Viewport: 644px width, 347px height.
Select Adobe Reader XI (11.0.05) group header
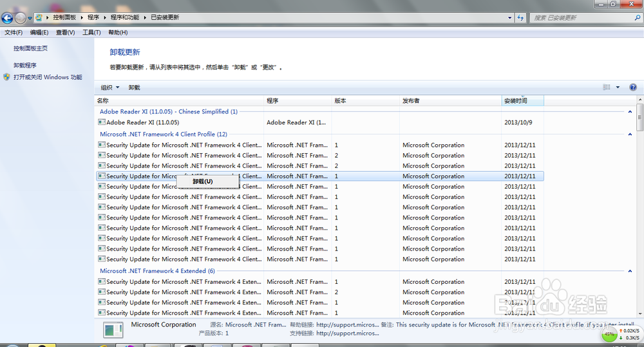[x=169, y=112]
